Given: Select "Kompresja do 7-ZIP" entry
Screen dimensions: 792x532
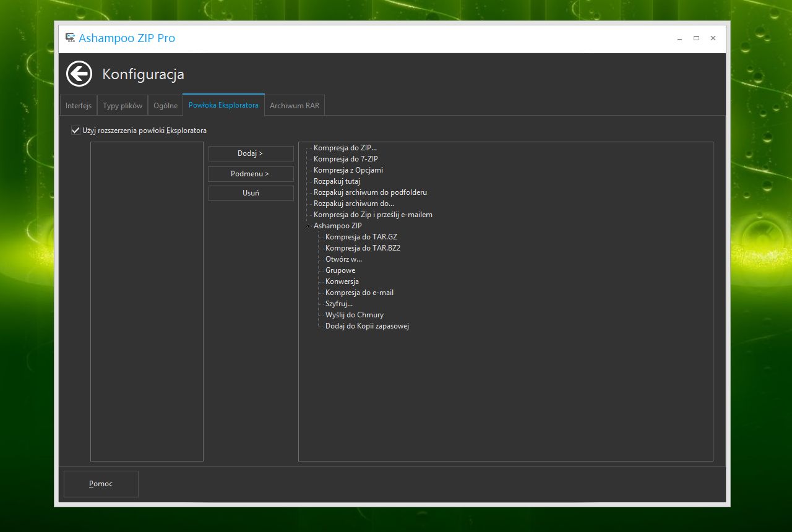Looking at the screenshot, I should pyautogui.click(x=346, y=159).
